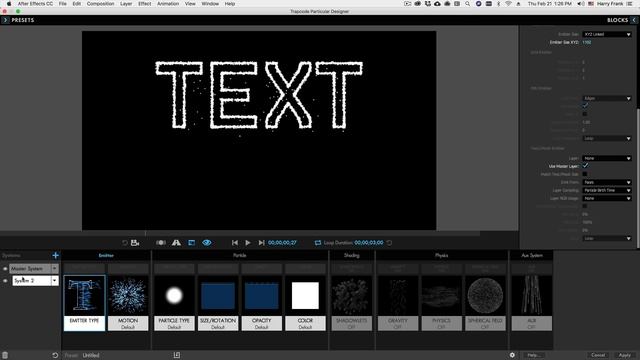Viewport: 640px width, 360px height.
Task: Toggle the eye preview visibility icon
Action: click(207, 243)
